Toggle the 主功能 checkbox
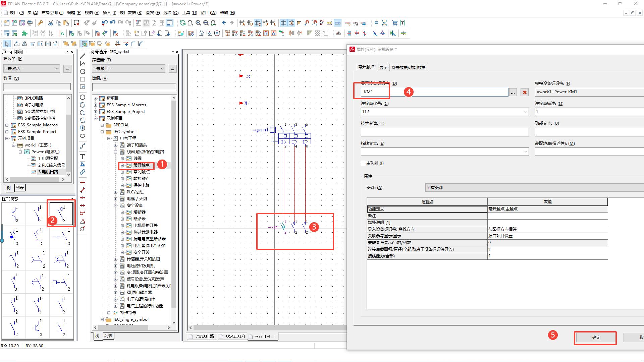This screenshot has width=644, height=362. tap(363, 163)
